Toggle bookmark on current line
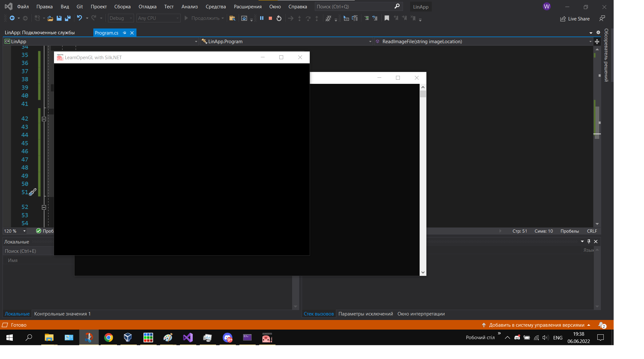This screenshot has width=644, height=359. [x=387, y=18]
